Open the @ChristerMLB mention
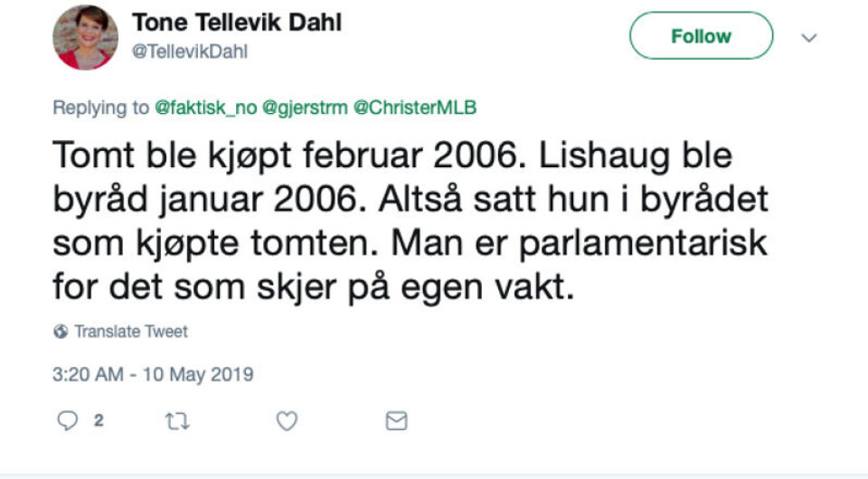Viewport: 868px width, 479px height. [414, 108]
